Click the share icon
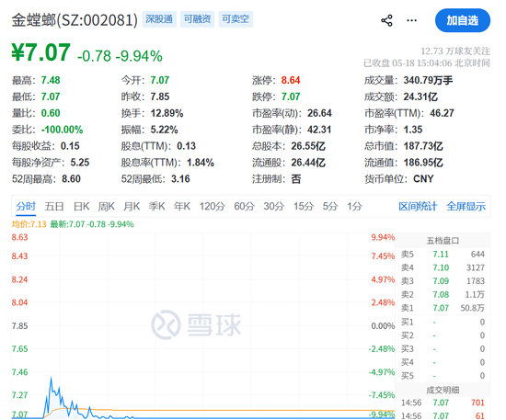This screenshot has width=506, height=420. coord(386,20)
